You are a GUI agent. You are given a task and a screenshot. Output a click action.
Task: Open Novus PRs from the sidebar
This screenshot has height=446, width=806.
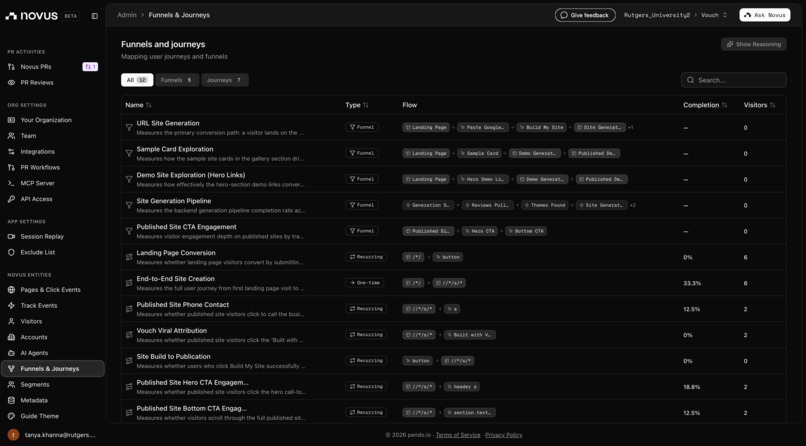36,67
